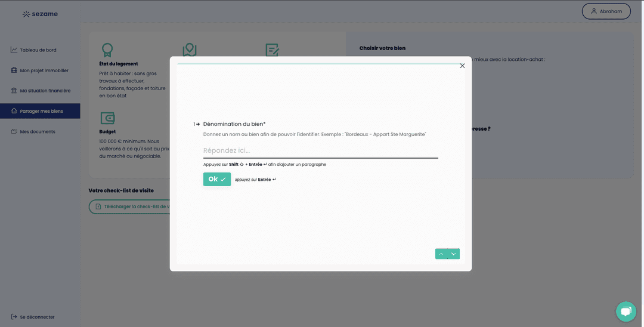
Task: Click the checklist pencil icon
Action: (272, 50)
